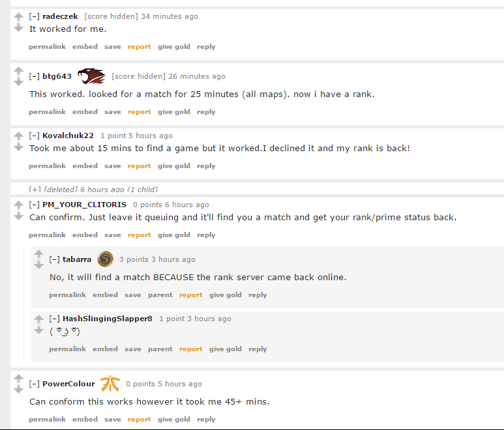Open Kovalchuk22's user profile

point(68,136)
